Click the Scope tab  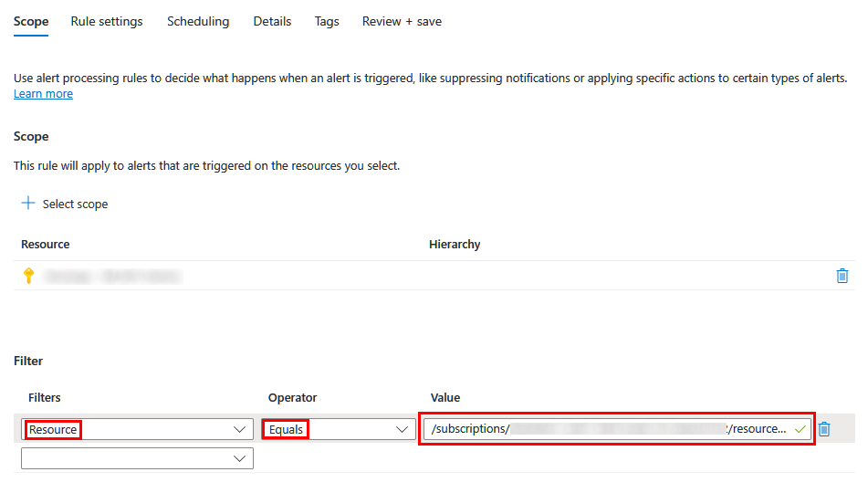tap(31, 21)
